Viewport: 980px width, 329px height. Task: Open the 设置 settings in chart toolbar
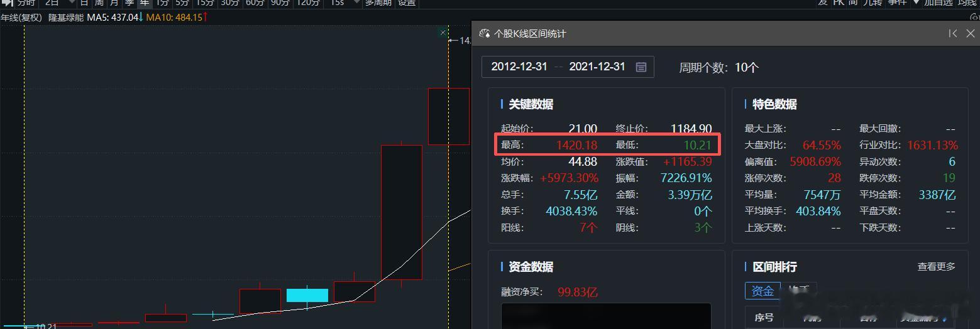point(407,3)
